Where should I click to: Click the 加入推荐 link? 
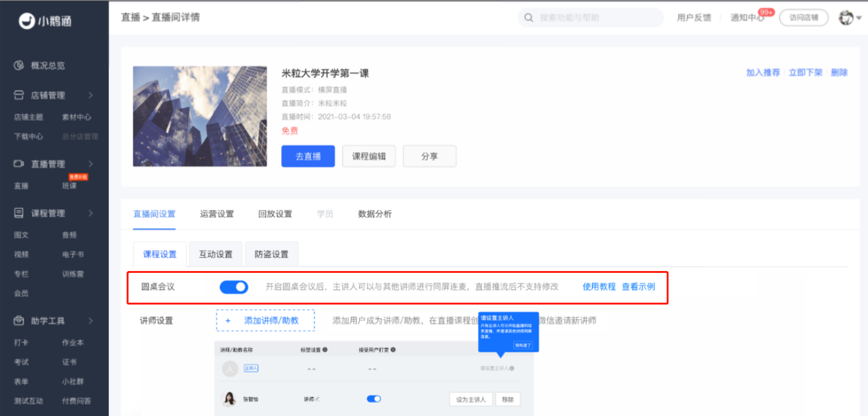click(x=763, y=73)
